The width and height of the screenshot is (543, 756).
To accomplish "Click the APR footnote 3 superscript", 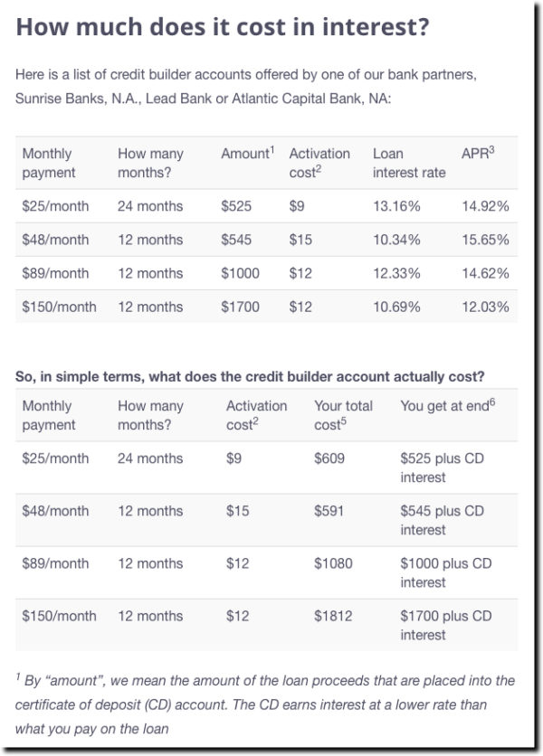I will tap(491, 149).
